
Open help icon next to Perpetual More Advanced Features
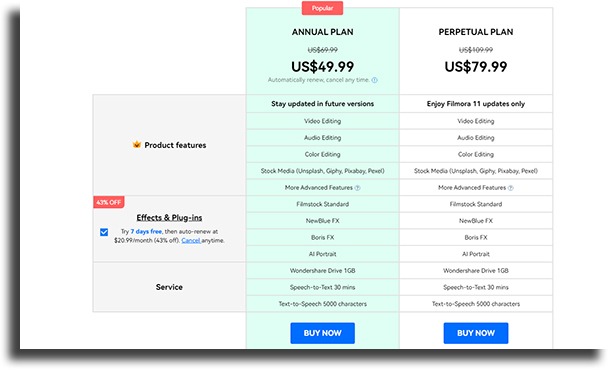511,188
